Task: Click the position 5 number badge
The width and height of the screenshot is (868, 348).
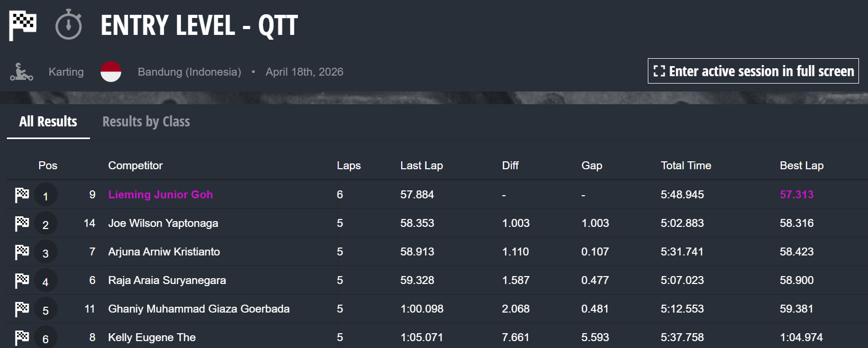Action: pos(46,310)
